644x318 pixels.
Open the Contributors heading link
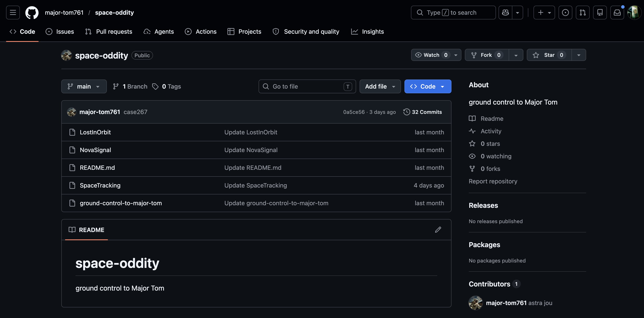pyautogui.click(x=494, y=284)
